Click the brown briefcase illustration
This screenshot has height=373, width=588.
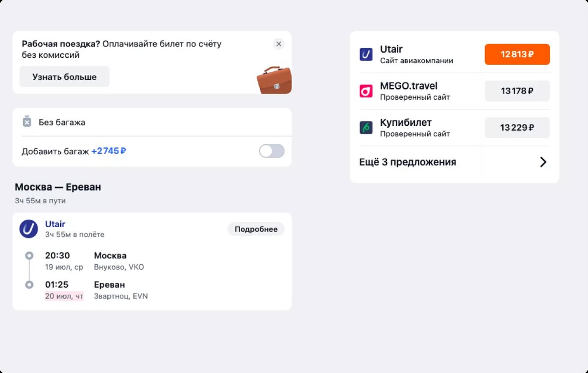(x=274, y=80)
